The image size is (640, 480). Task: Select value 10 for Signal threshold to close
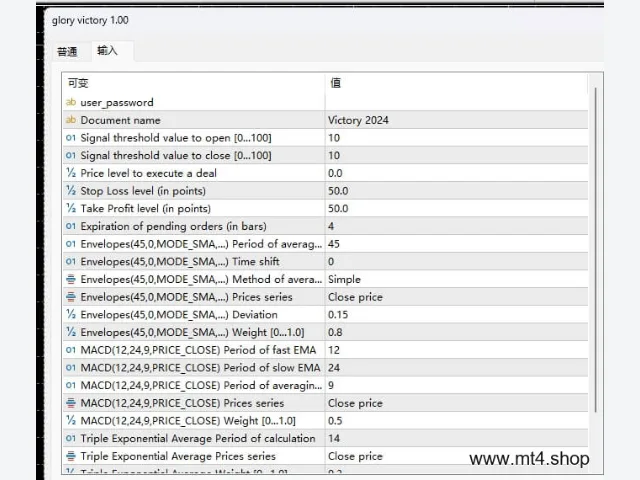point(334,156)
